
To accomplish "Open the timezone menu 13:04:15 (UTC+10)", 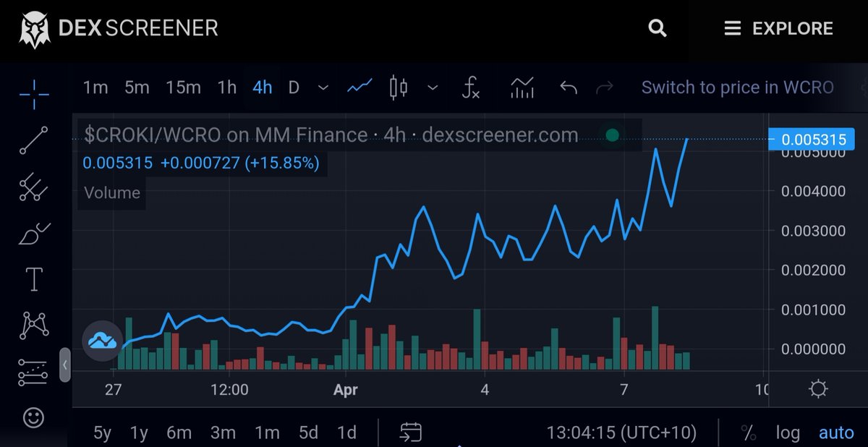I will (621, 433).
